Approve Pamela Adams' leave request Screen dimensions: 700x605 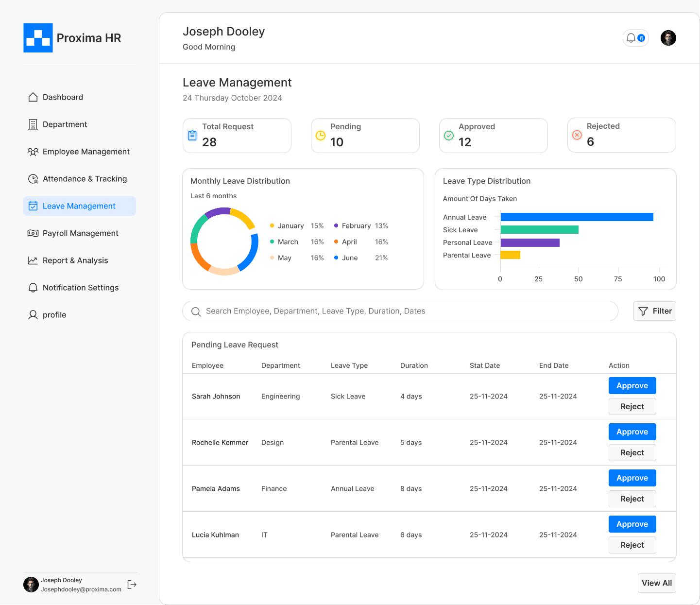coord(632,478)
